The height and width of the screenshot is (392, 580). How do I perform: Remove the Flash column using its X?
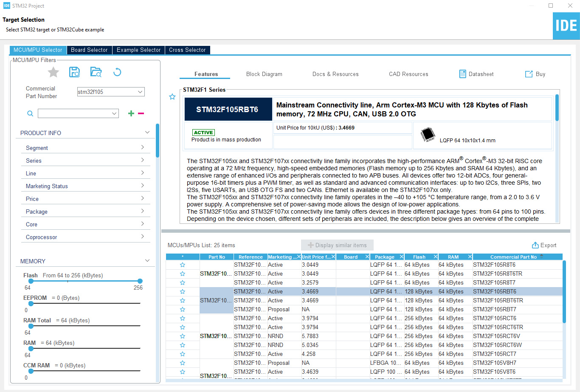click(436, 257)
